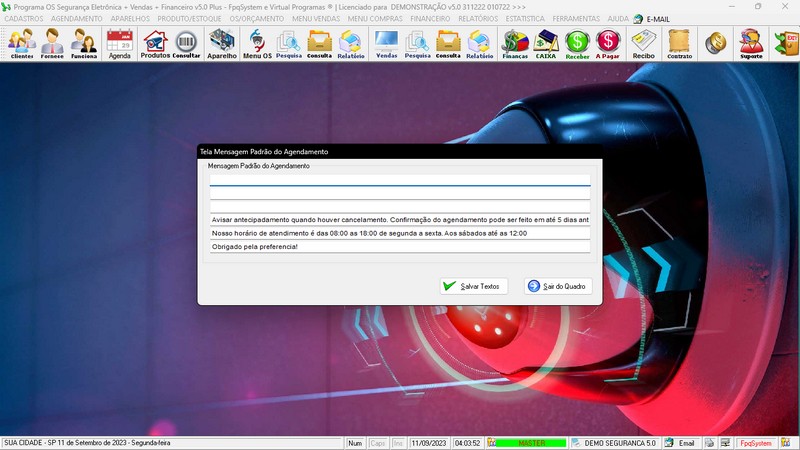Click the Vendas monitor icon
This screenshot has height=450, width=800.
click(x=385, y=43)
